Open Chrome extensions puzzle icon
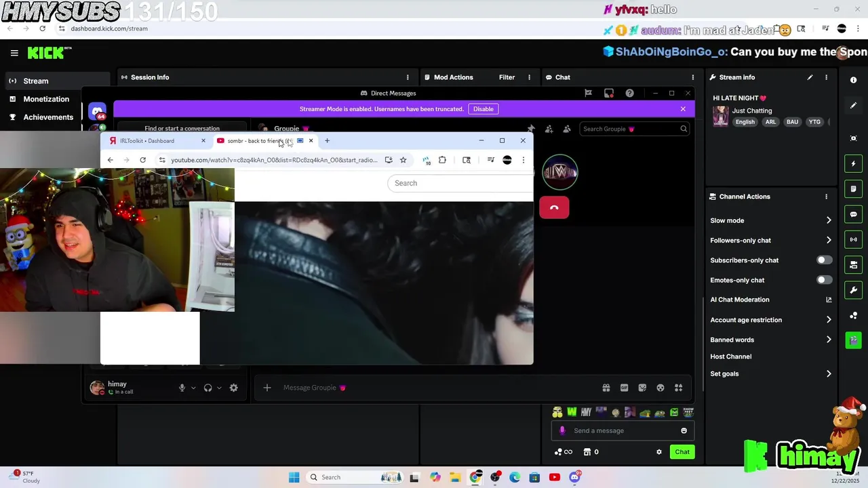The image size is (868, 488). click(x=442, y=160)
